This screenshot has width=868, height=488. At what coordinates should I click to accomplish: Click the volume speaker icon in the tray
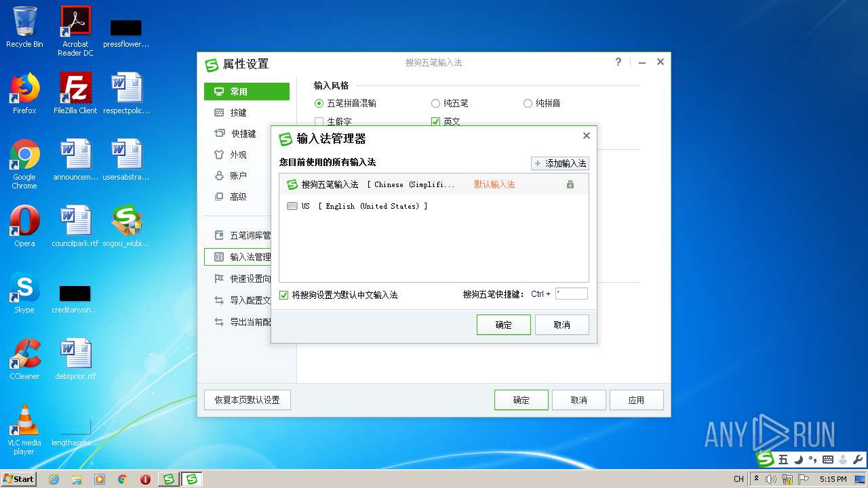pyautogui.click(x=772, y=479)
